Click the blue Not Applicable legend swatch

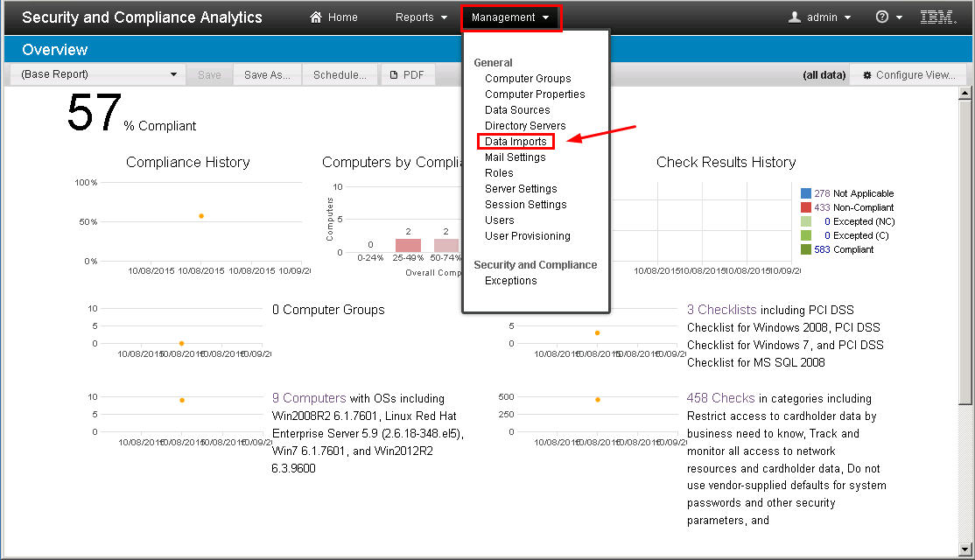806,193
